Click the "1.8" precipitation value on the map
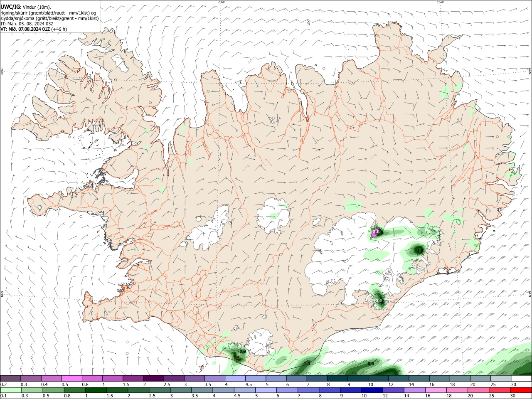Screen dimensions: 532x399 pyautogui.click(x=420, y=251)
